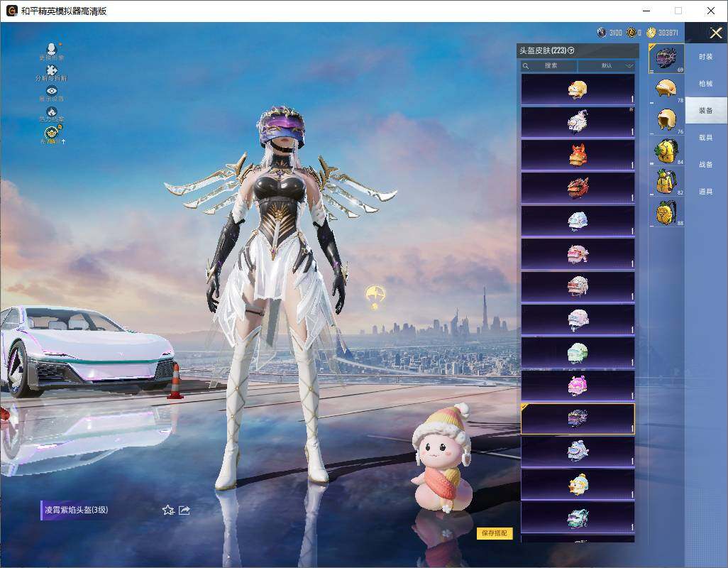Select the 装备 tab
This screenshot has width=728, height=568.
click(706, 111)
